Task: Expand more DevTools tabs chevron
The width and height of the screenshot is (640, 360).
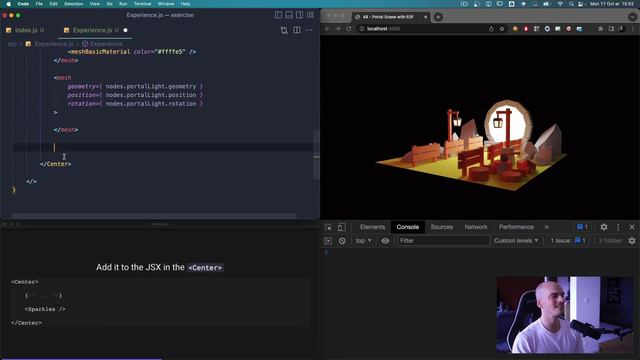Action: coord(547,227)
